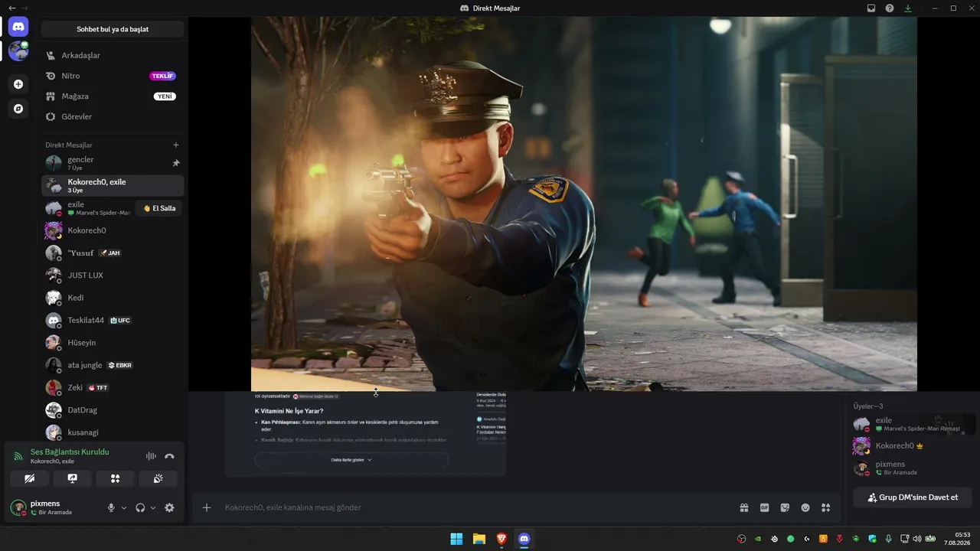Expand microphone input options arrow
This screenshot has width=980, height=551.
click(124, 507)
